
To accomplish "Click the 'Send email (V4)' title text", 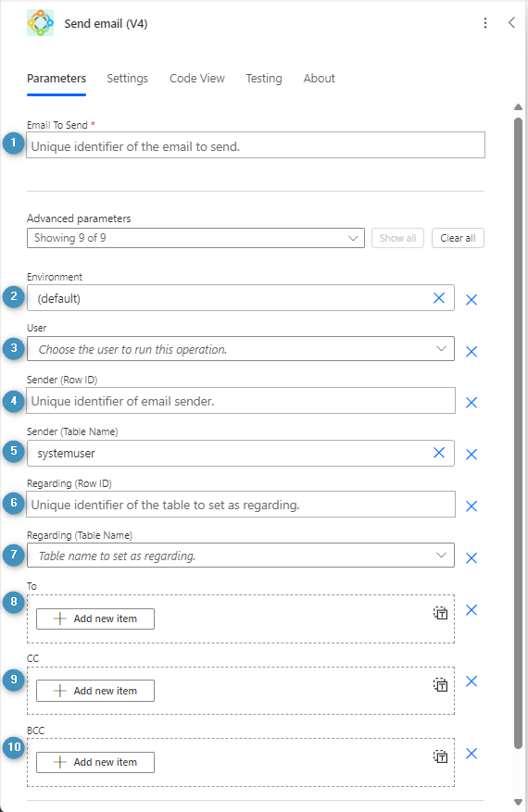I will (106, 23).
